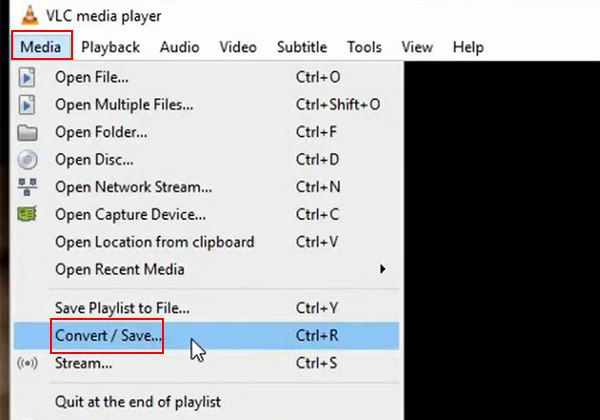Click the black video display area
Viewport: 600px width, 420px height.
(x=502, y=240)
